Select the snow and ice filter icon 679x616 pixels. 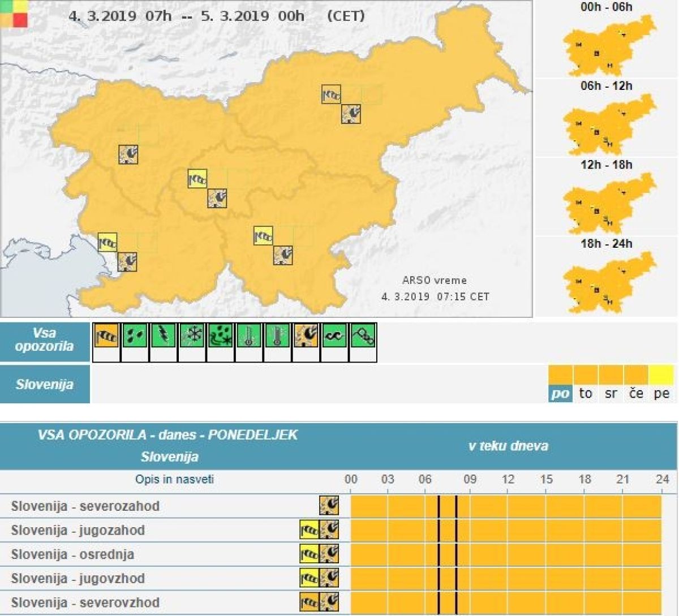tap(220, 335)
